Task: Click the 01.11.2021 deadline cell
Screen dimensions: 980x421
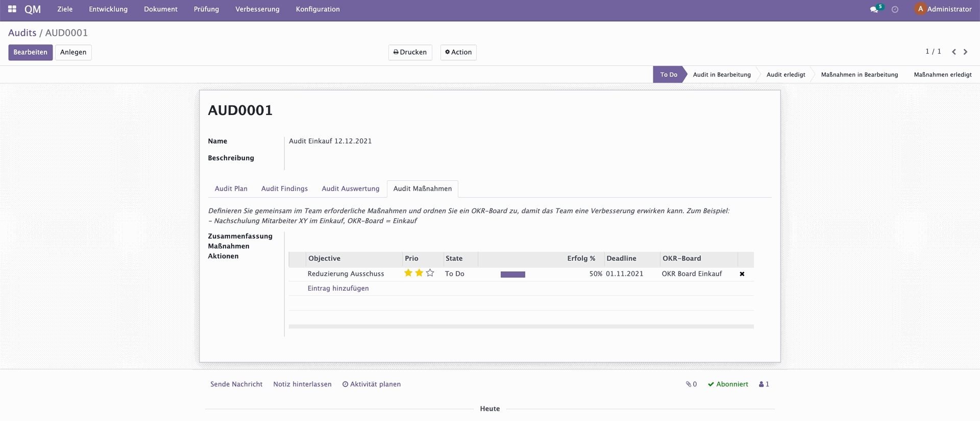Action: point(624,274)
